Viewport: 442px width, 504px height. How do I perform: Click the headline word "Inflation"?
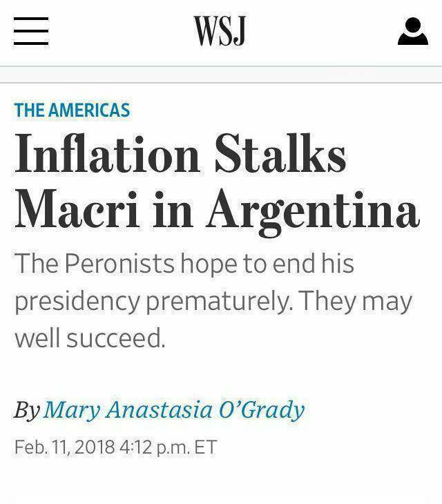coord(107,155)
